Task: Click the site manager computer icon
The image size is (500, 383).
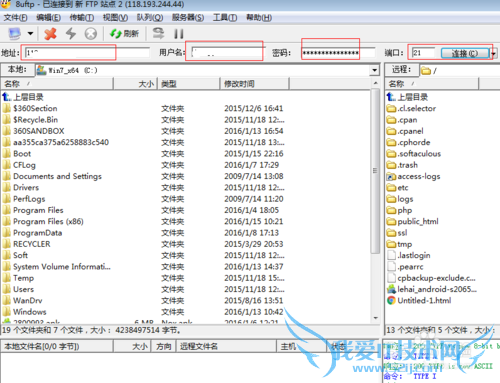Action: click(x=14, y=33)
